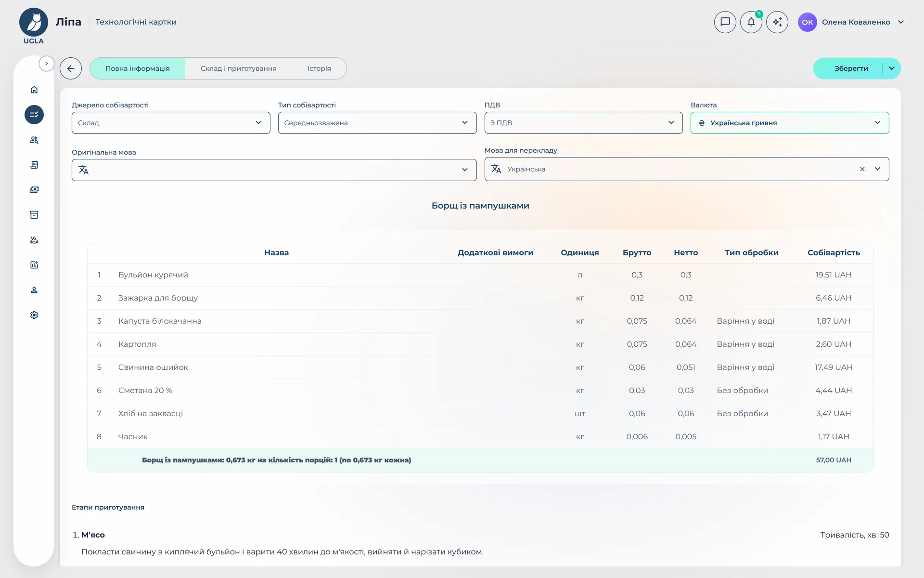This screenshot has width=924, height=578.
Task: Open the people search sidebar icon
Action: click(x=34, y=140)
